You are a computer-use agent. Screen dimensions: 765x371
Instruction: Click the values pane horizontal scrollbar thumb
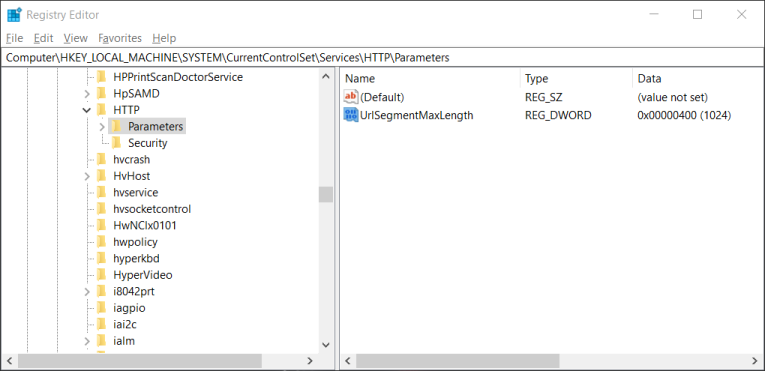pos(458,361)
